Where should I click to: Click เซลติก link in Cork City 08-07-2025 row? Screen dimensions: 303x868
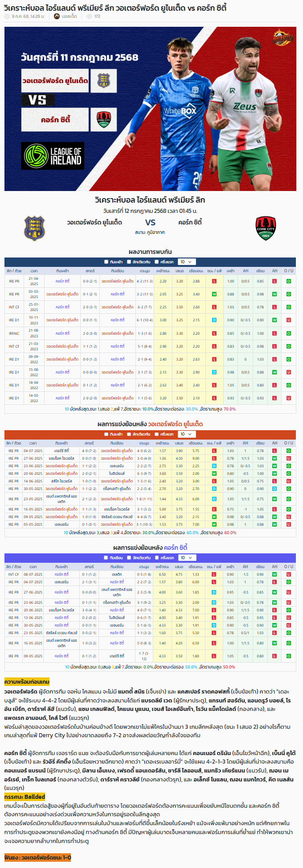(x=117, y=574)
